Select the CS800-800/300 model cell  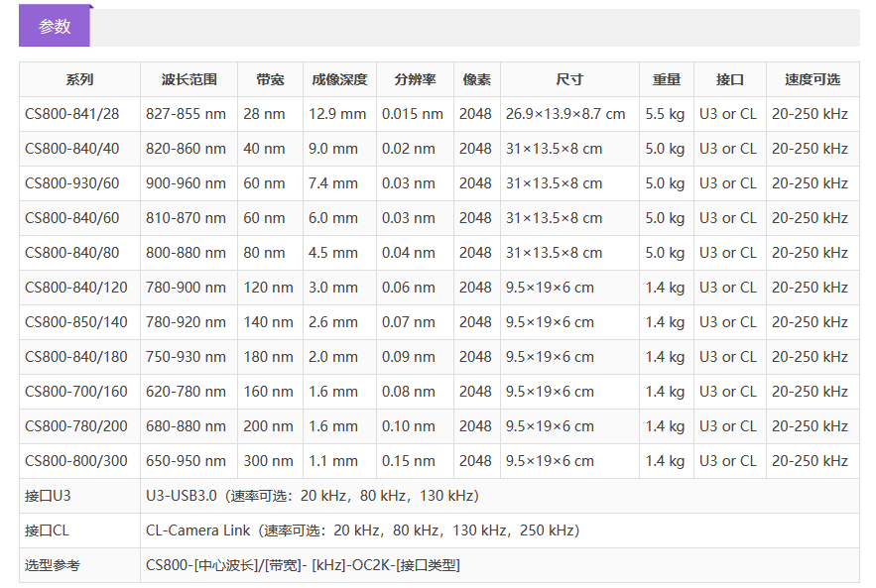[76, 461]
